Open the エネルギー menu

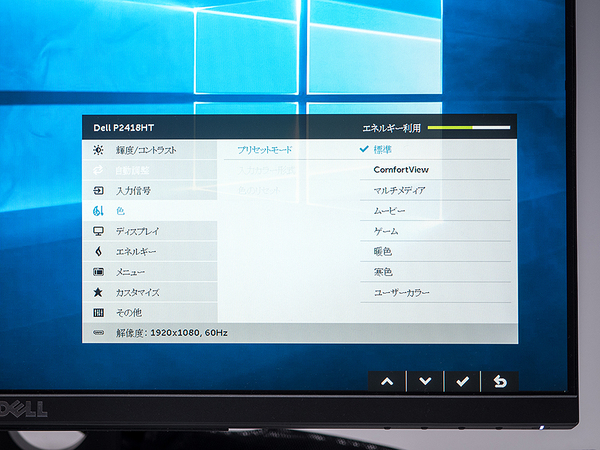(150, 251)
